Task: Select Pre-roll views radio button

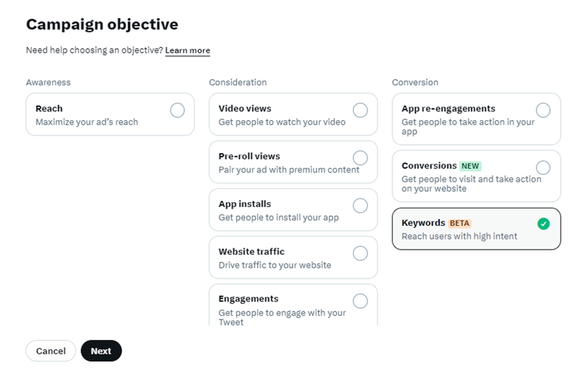Action: point(361,158)
